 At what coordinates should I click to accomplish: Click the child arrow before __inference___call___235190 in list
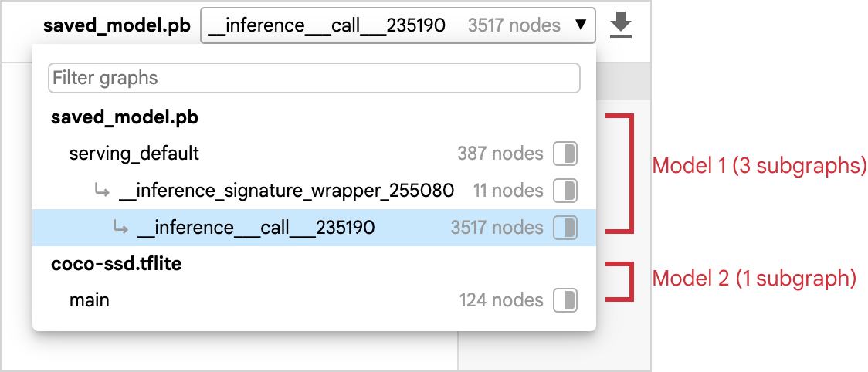click(120, 228)
